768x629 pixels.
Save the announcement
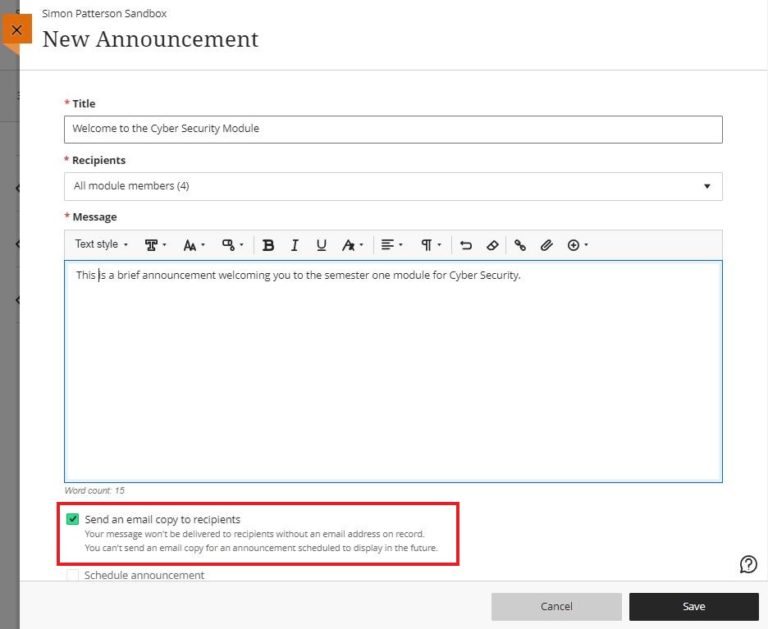coord(694,606)
